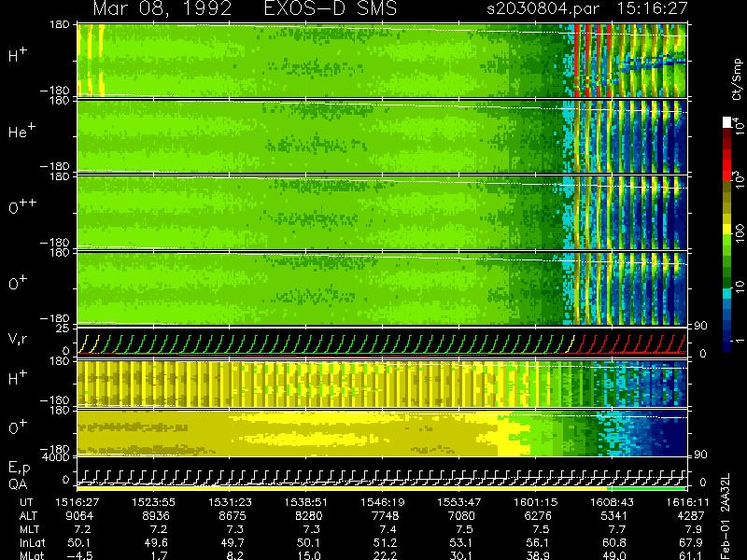Click the "MLT" row header
Image resolution: width=747 pixels, height=560 pixels.
[x=29, y=529]
